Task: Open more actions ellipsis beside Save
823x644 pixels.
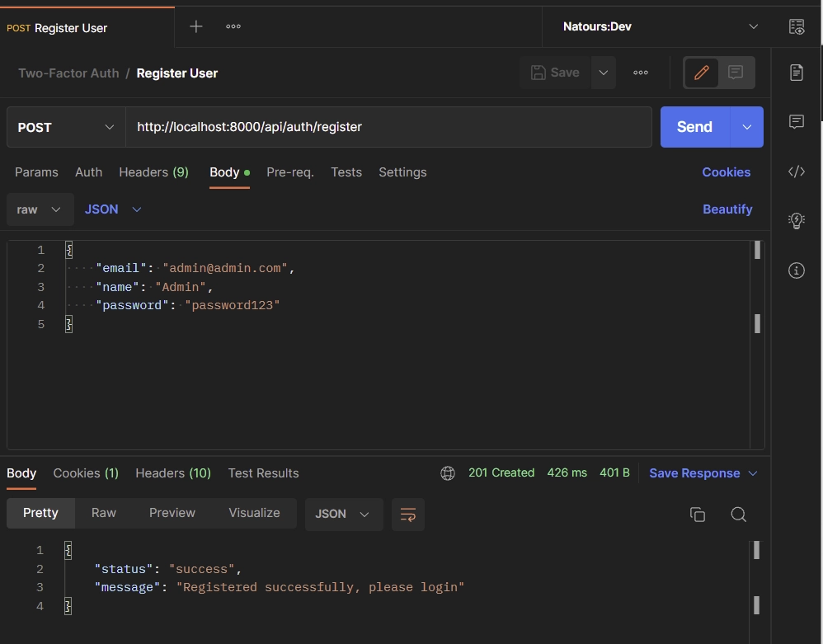Action: point(641,73)
